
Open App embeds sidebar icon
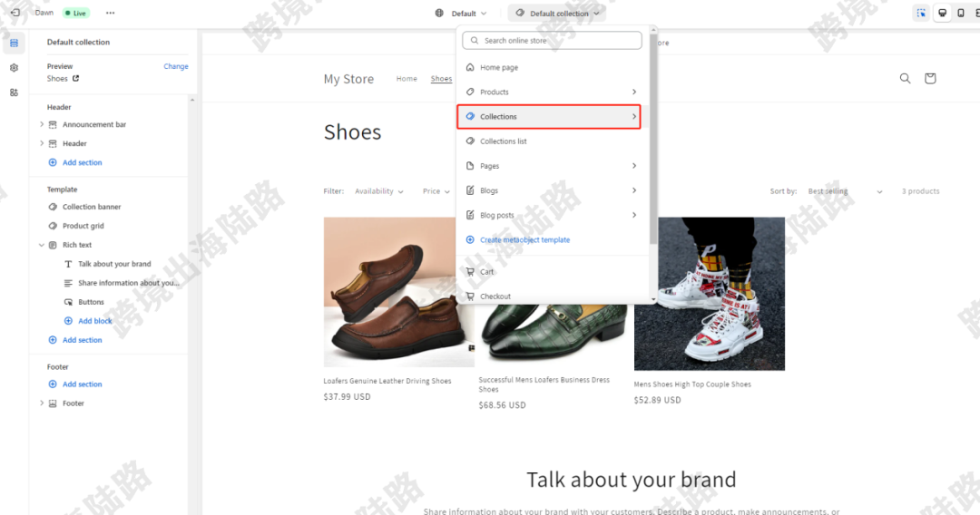tap(14, 92)
